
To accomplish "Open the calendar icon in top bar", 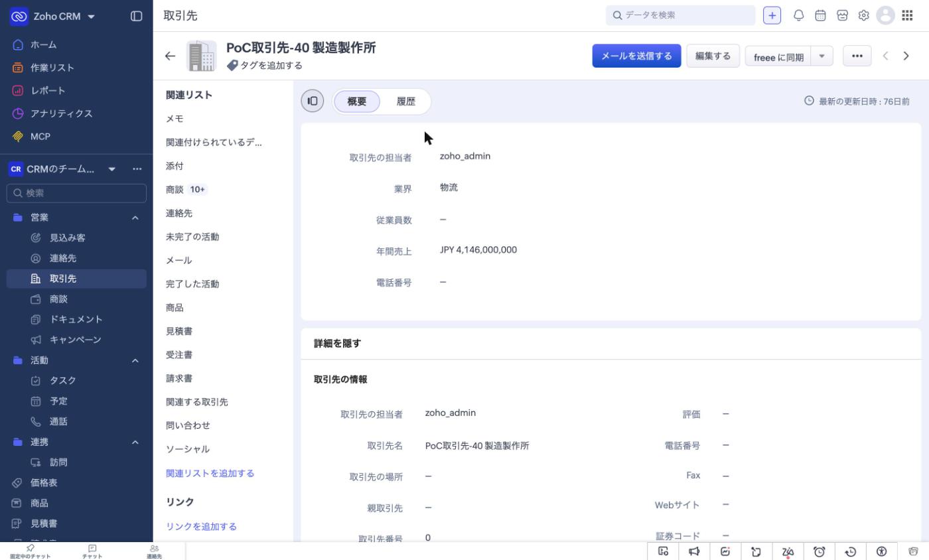I will (x=820, y=15).
